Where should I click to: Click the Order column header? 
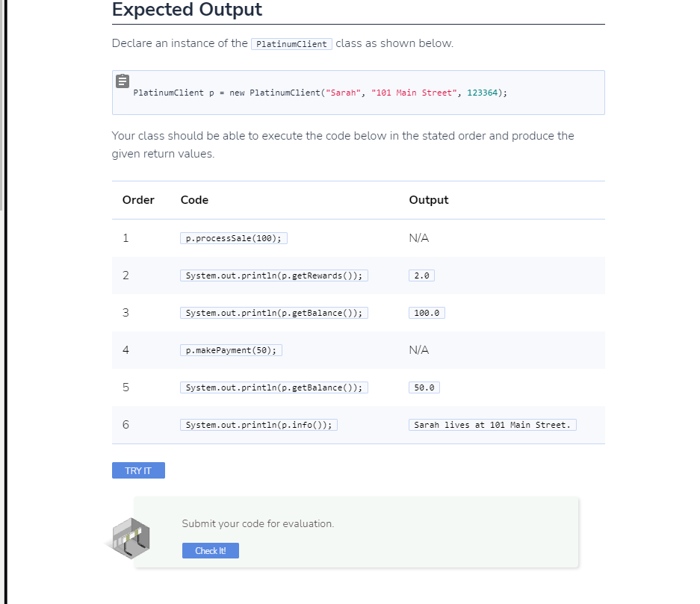138,200
